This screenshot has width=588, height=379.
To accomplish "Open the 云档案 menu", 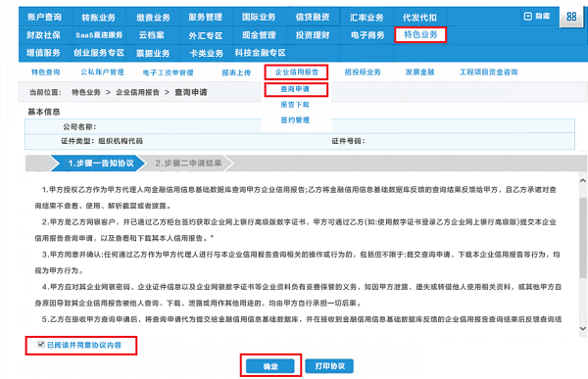I will 152,35.
